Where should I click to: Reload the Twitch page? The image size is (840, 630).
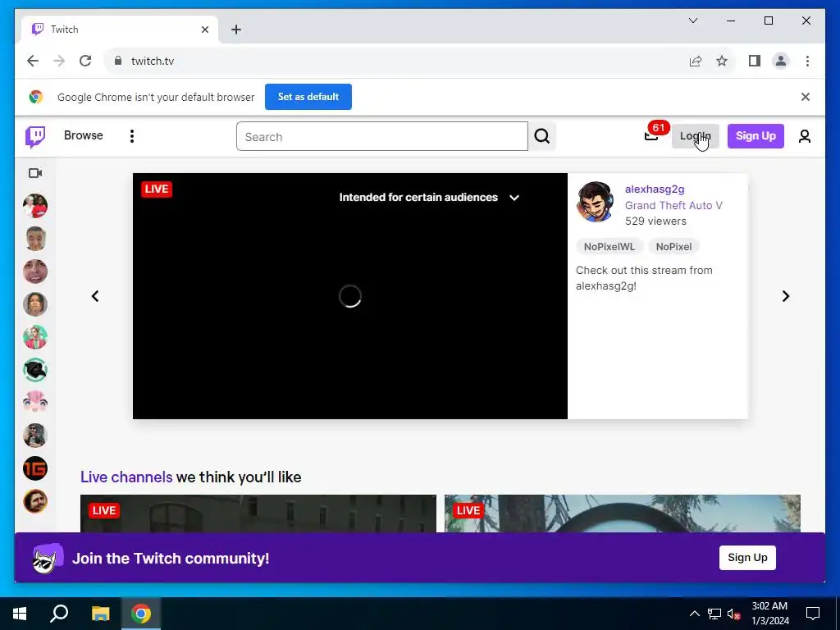[x=85, y=61]
